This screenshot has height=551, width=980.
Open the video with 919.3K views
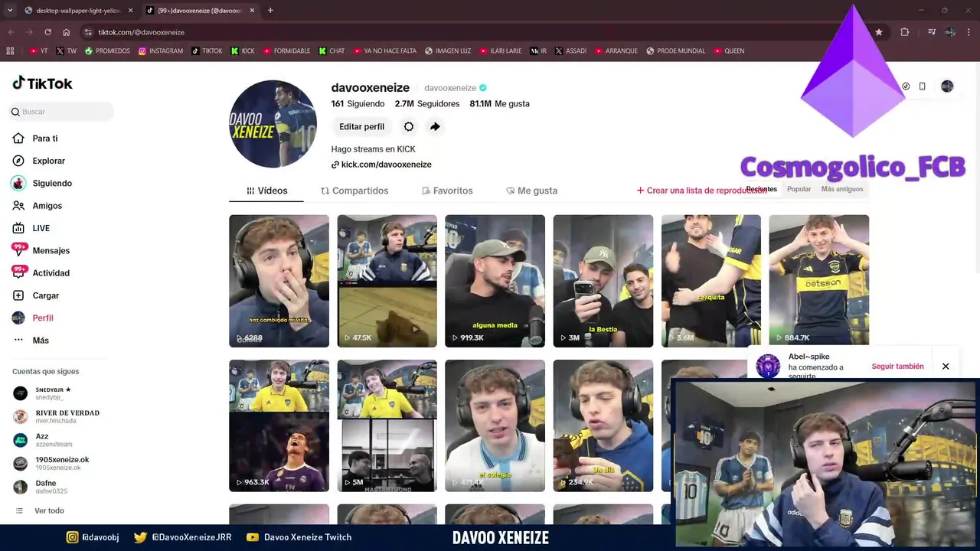[495, 281]
